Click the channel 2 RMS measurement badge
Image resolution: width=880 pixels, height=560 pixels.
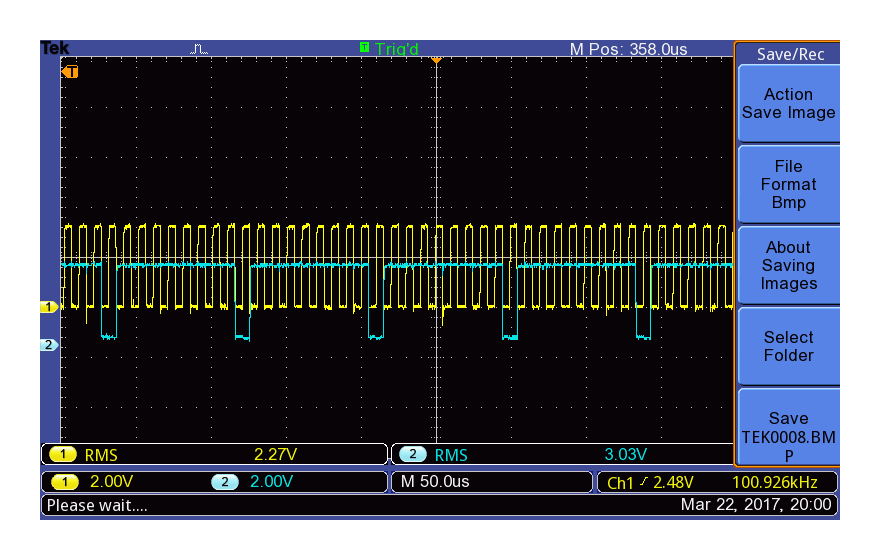tap(413, 454)
